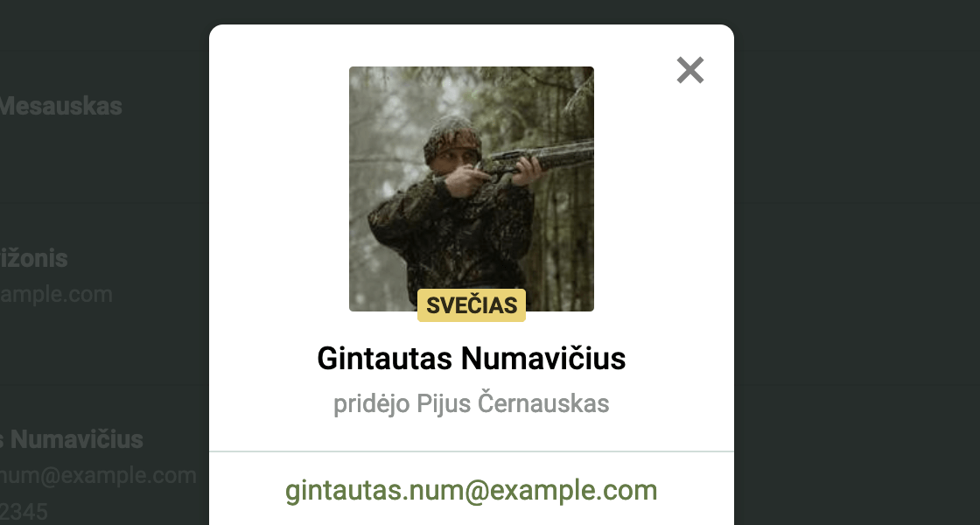Click the dimmed phone number ending 2345

[x=24, y=513]
